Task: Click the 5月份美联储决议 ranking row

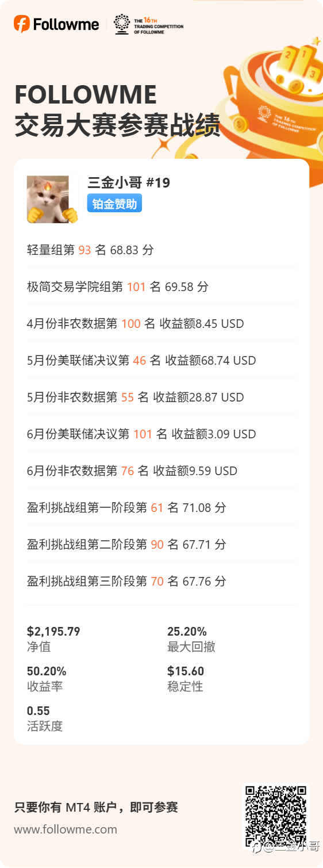Action: [x=161, y=360]
